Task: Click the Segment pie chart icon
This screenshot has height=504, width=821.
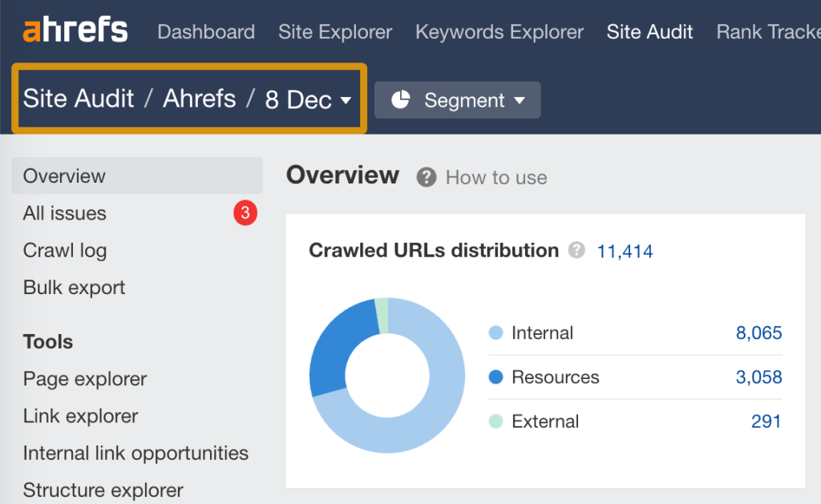Action: click(400, 100)
